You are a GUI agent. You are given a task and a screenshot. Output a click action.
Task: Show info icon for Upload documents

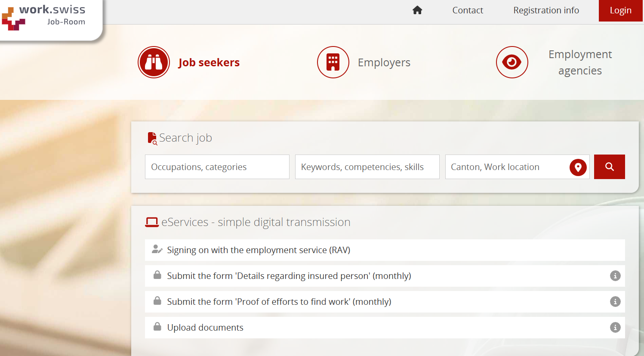click(615, 328)
